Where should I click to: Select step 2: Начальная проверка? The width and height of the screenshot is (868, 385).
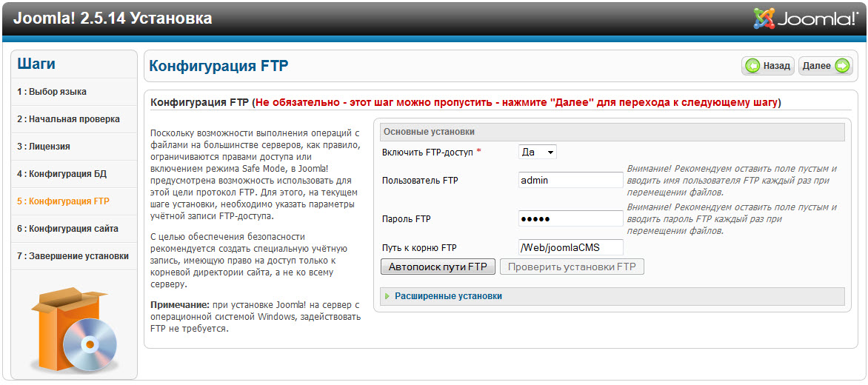point(73,119)
